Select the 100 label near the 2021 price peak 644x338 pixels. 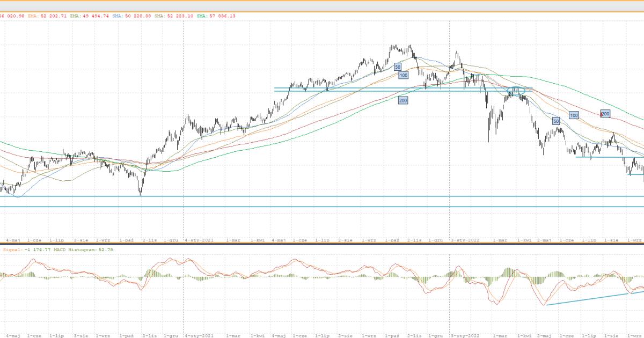(x=404, y=76)
